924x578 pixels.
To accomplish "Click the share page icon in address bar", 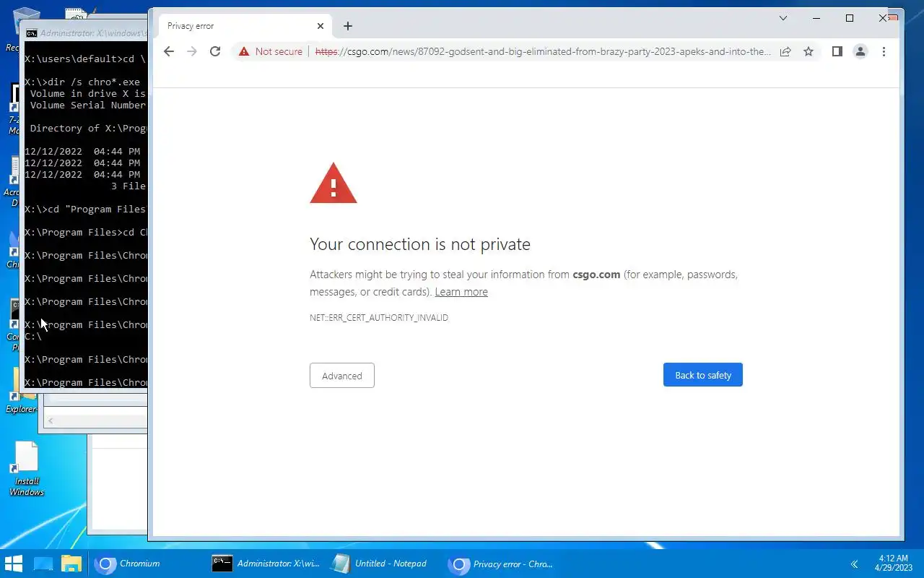I will click(785, 51).
